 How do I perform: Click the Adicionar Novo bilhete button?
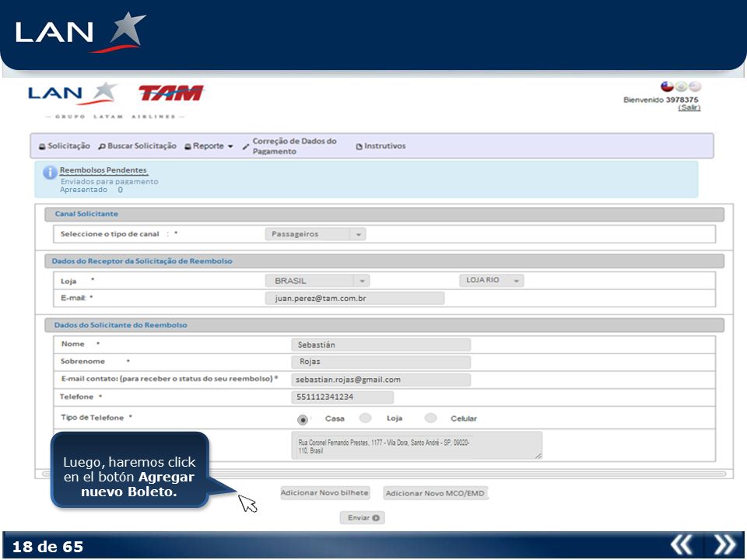(x=325, y=493)
